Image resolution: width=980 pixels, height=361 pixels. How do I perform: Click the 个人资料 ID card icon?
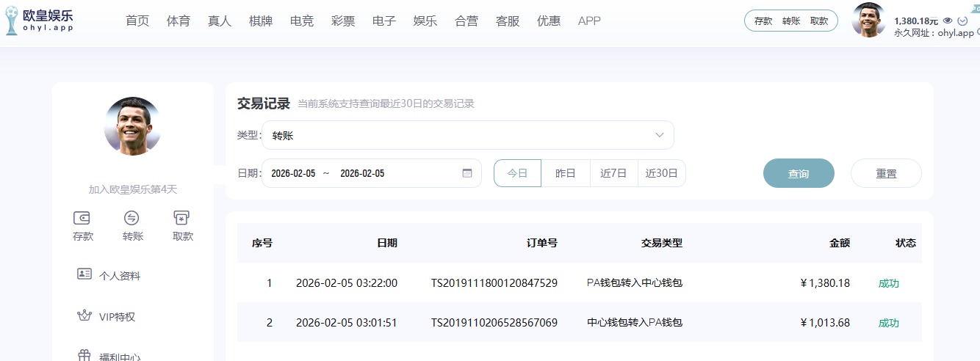click(x=84, y=274)
